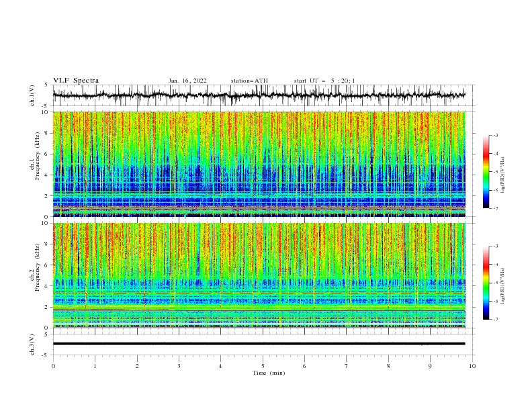This screenshot has height=411, width=532.
Task: Click time axis tick label "4"
Action: [x=220, y=366]
